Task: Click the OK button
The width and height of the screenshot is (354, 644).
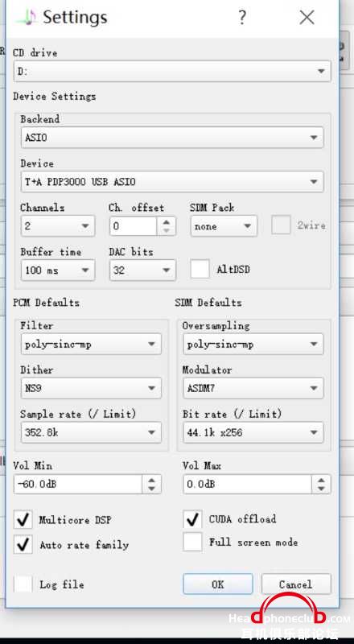Action: click(218, 584)
